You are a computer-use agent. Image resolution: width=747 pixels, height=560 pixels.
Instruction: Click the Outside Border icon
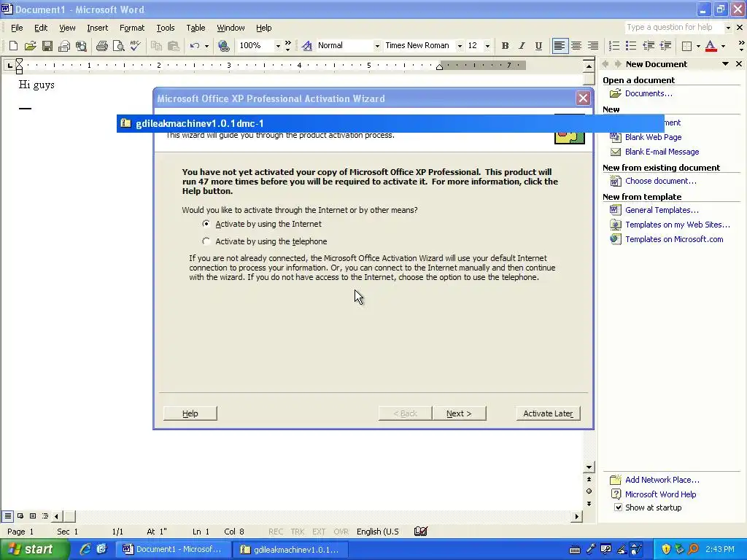point(686,46)
